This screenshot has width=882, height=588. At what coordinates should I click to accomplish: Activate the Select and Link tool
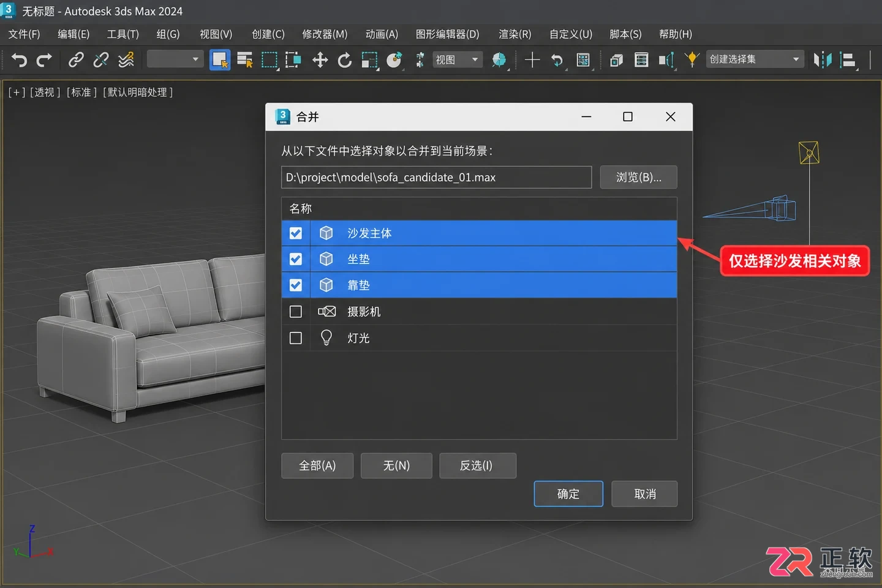click(76, 59)
